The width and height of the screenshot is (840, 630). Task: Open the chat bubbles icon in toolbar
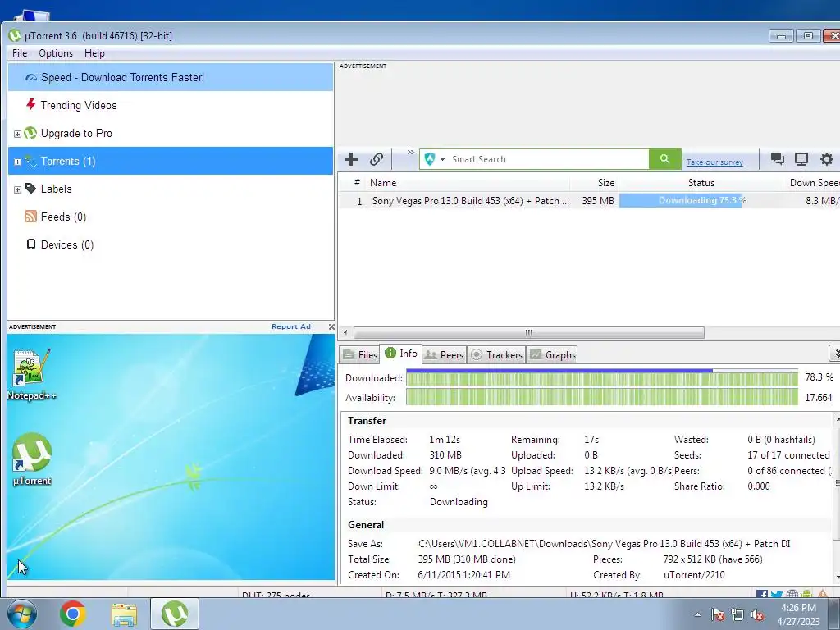[777, 158]
